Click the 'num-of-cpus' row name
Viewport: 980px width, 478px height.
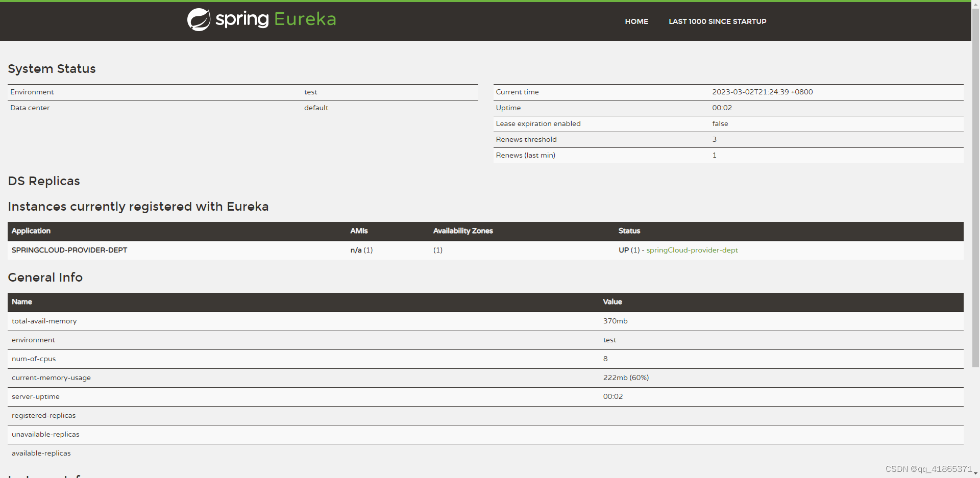[34, 359]
